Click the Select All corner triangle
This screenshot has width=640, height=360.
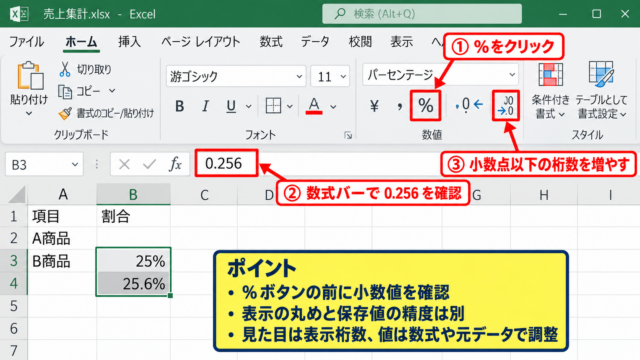[x=17, y=195]
